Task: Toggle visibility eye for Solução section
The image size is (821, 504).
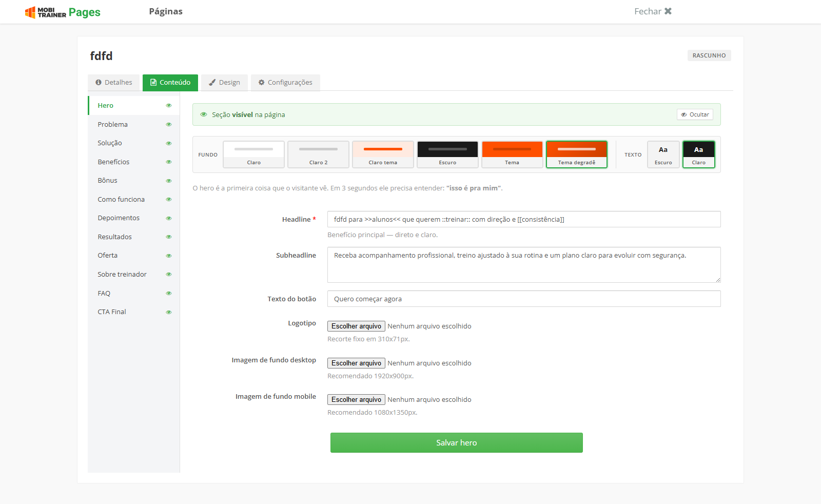Action: [x=169, y=143]
